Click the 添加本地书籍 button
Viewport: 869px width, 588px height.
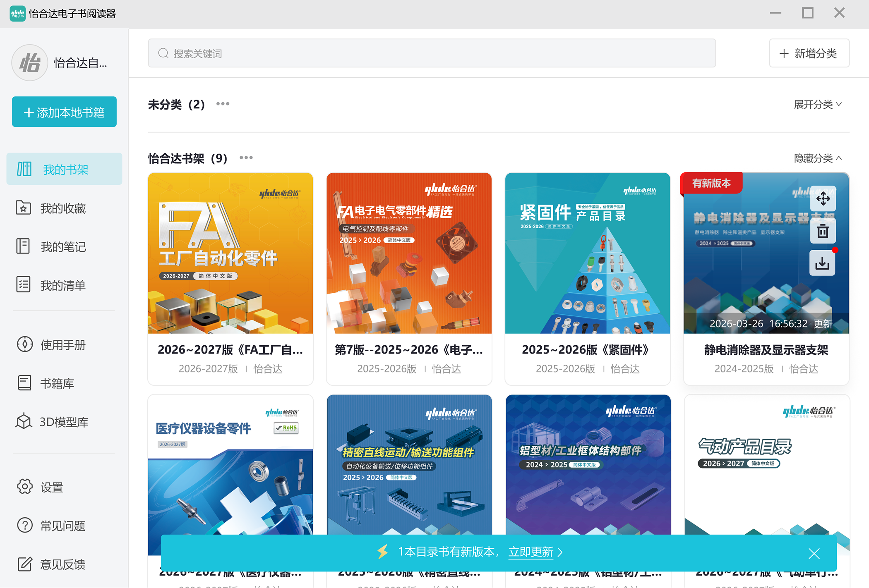[64, 112]
